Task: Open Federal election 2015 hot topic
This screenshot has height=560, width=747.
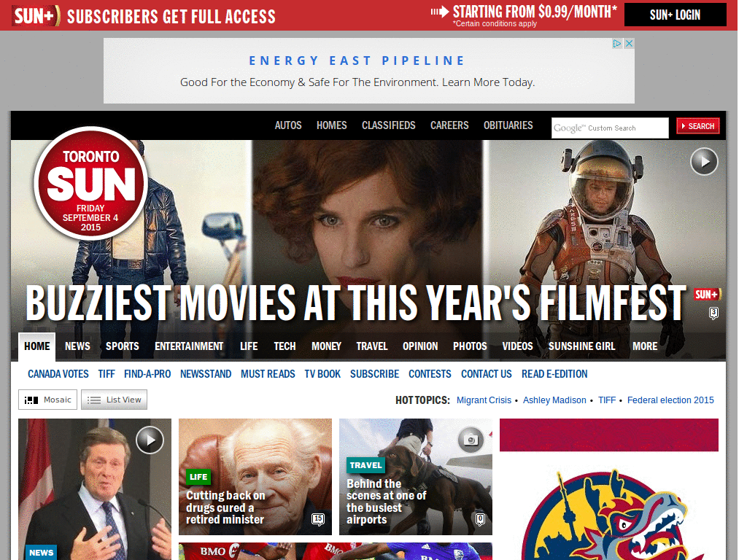Action: point(670,400)
